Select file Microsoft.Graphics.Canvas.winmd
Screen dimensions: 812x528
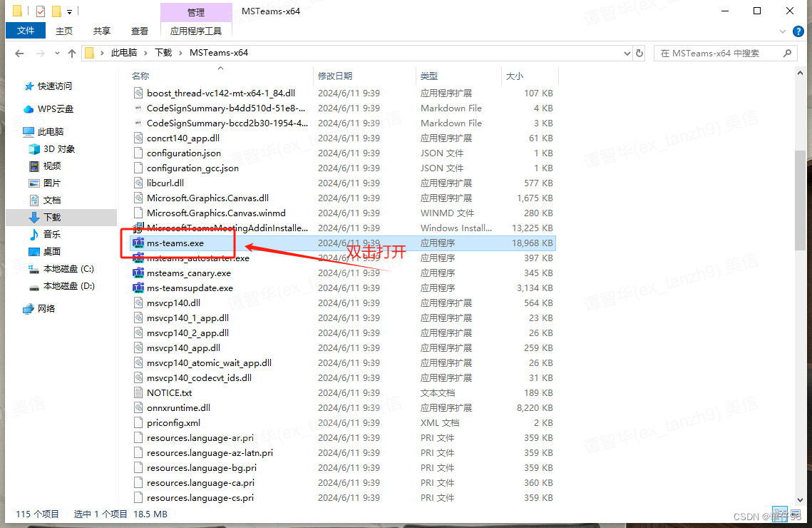(216, 213)
